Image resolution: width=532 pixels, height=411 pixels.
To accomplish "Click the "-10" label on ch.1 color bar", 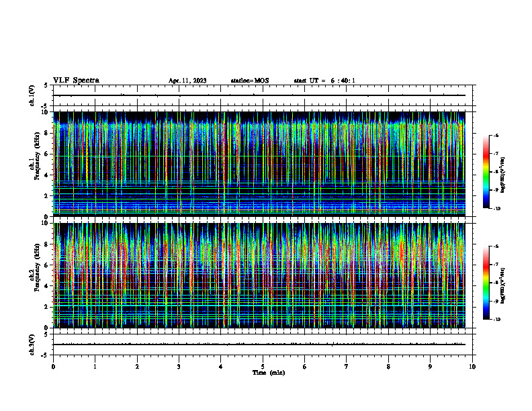I will [496, 209].
